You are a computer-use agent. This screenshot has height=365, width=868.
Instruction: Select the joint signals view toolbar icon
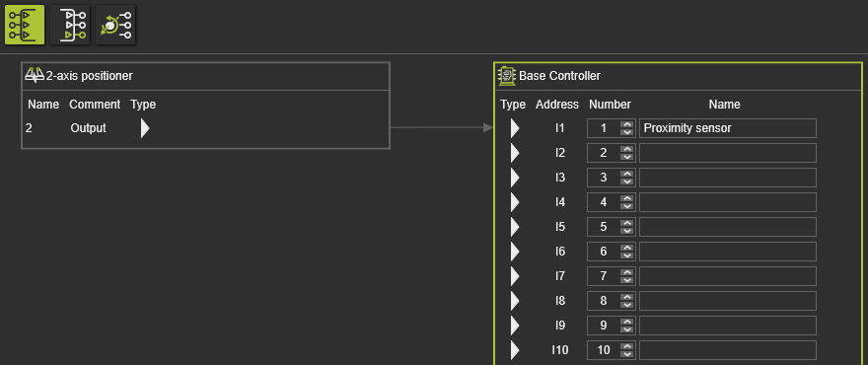point(115,25)
